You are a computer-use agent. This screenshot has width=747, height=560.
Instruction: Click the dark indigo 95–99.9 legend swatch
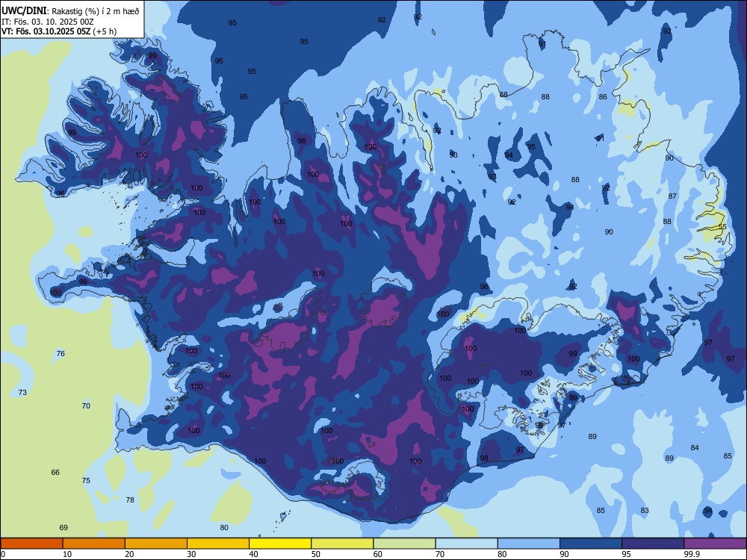pyautogui.click(x=653, y=544)
